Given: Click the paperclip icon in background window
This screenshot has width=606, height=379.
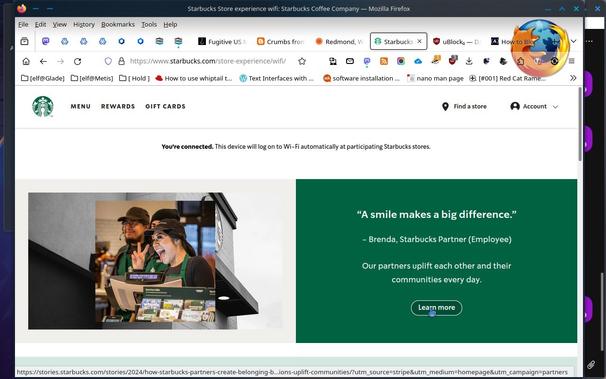Looking at the screenshot, I should tap(591, 364).
